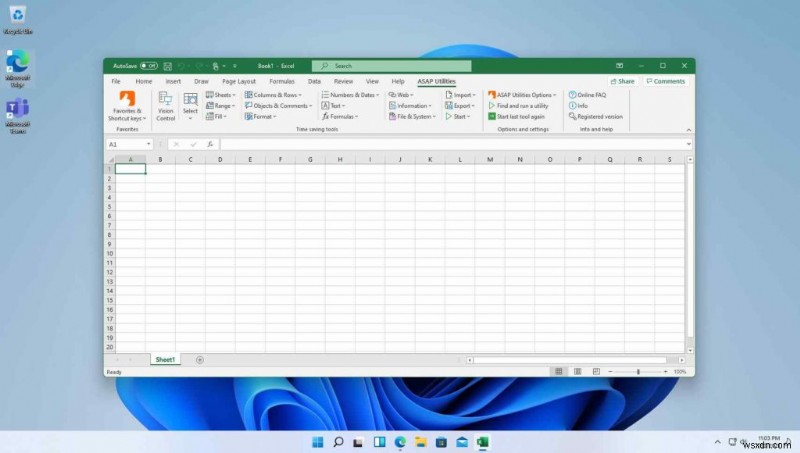Collapse the ribbon with the chevron
800x453 pixels.
click(689, 130)
